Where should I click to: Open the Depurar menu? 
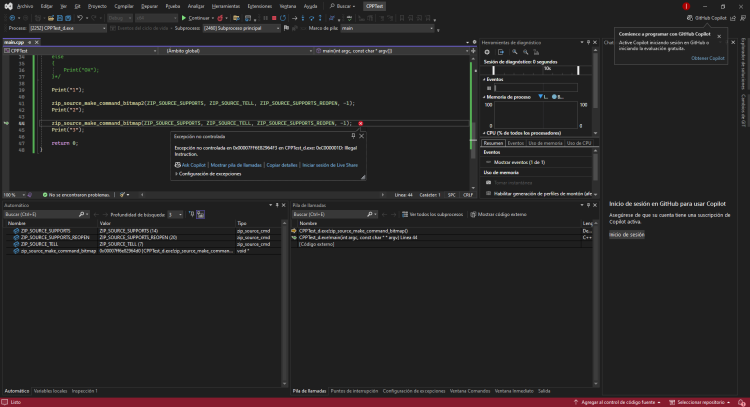point(148,5)
